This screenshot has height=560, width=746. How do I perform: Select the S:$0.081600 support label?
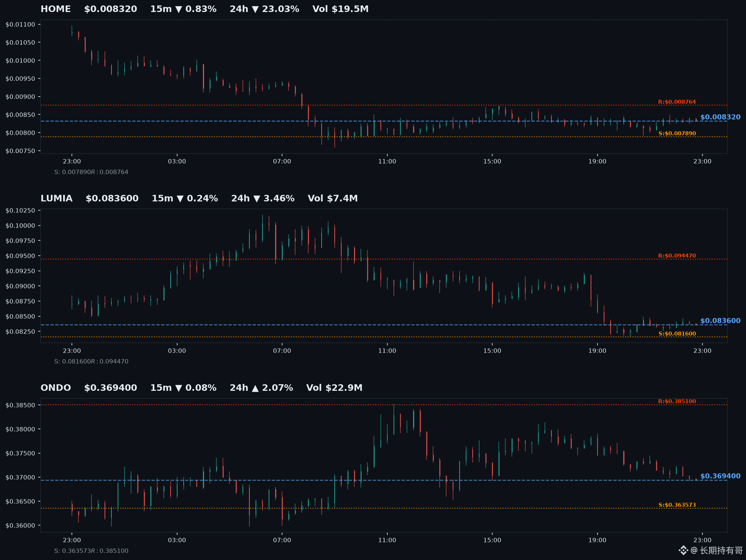(677, 334)
